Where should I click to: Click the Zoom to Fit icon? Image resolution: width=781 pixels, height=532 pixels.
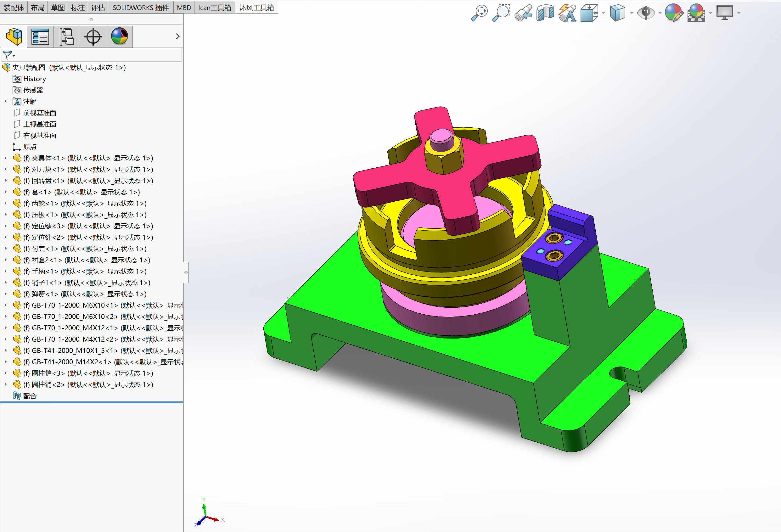(479, 13)
